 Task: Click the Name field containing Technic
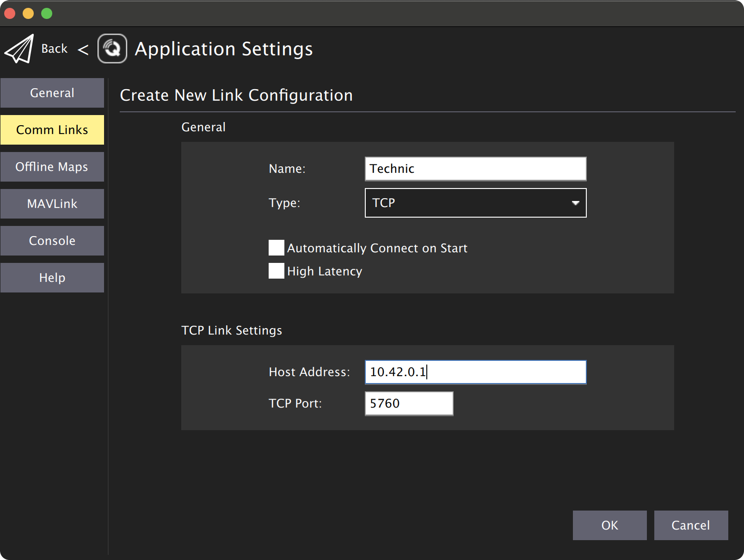pyautogui.click(x=475, y=169)
